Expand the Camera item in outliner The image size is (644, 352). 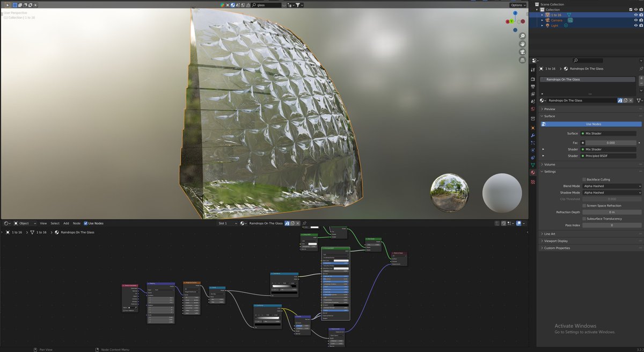(x=542, y=20)
